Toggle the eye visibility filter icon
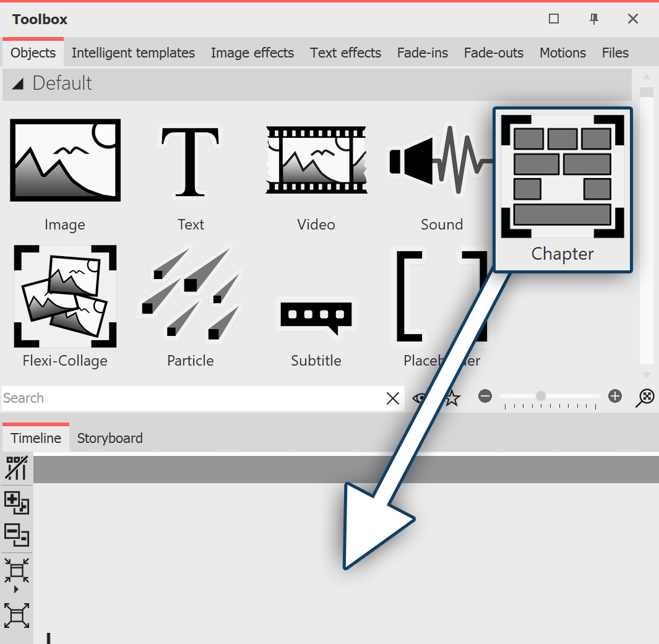 [x=421, y=398]
